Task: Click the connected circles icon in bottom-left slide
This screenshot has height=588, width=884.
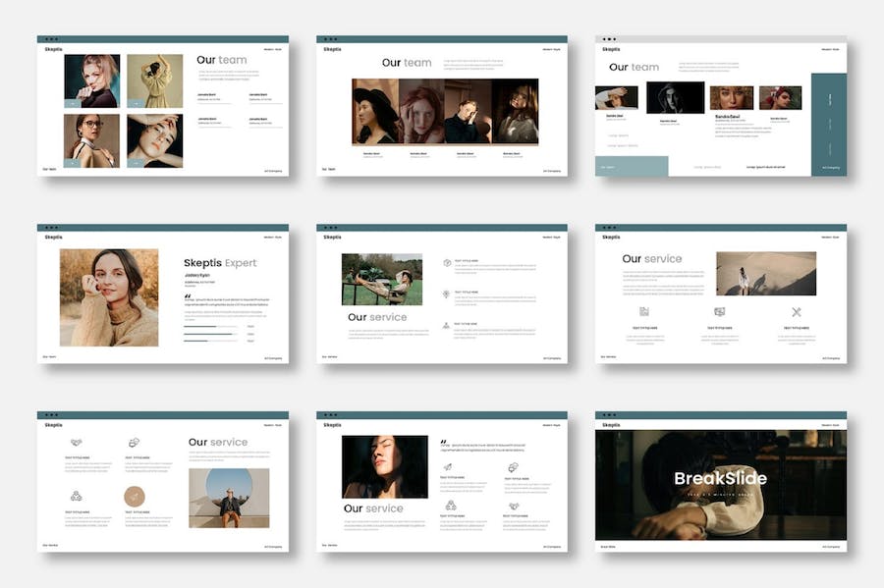Action: click(76, 497)
